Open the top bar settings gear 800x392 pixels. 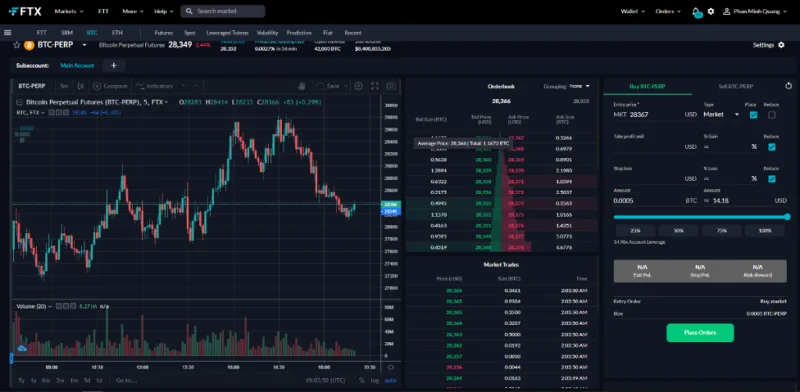tap(711, 11)
